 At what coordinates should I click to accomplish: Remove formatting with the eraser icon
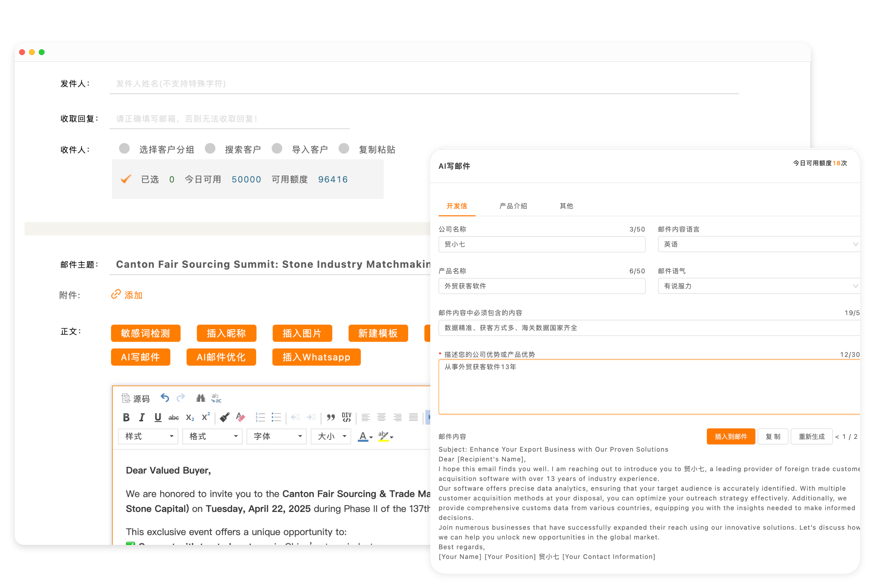[240, 417]
